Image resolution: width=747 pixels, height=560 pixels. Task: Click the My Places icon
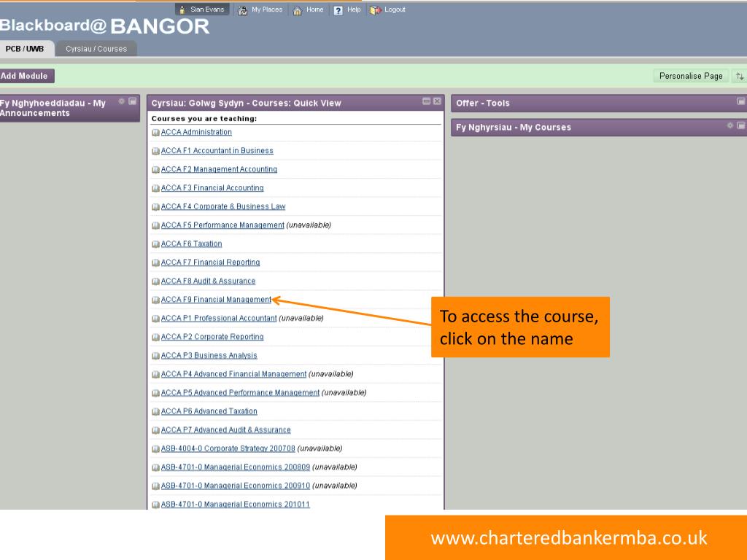point(243,10)
